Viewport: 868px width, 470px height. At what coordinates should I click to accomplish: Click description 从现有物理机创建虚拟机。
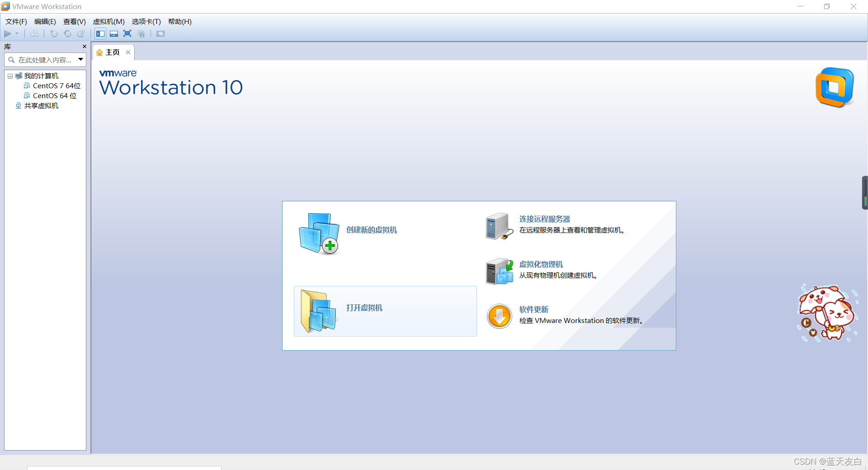coord(558,275)
